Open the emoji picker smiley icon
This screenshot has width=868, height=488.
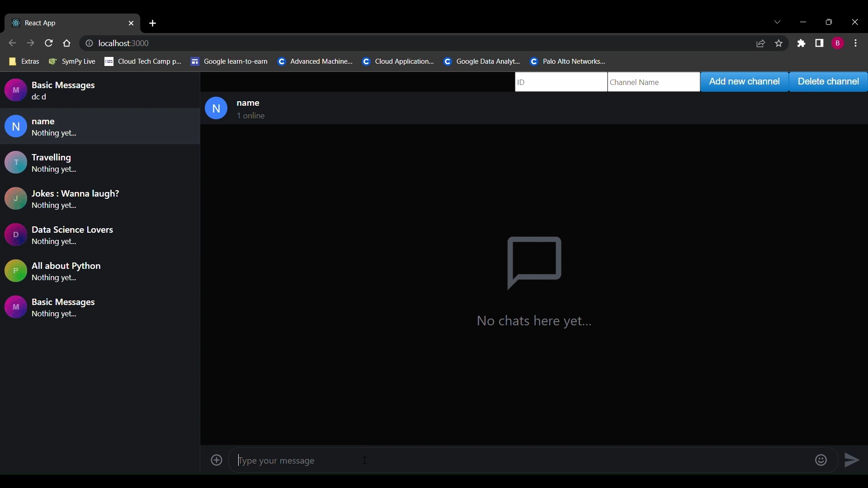[821, 460]
